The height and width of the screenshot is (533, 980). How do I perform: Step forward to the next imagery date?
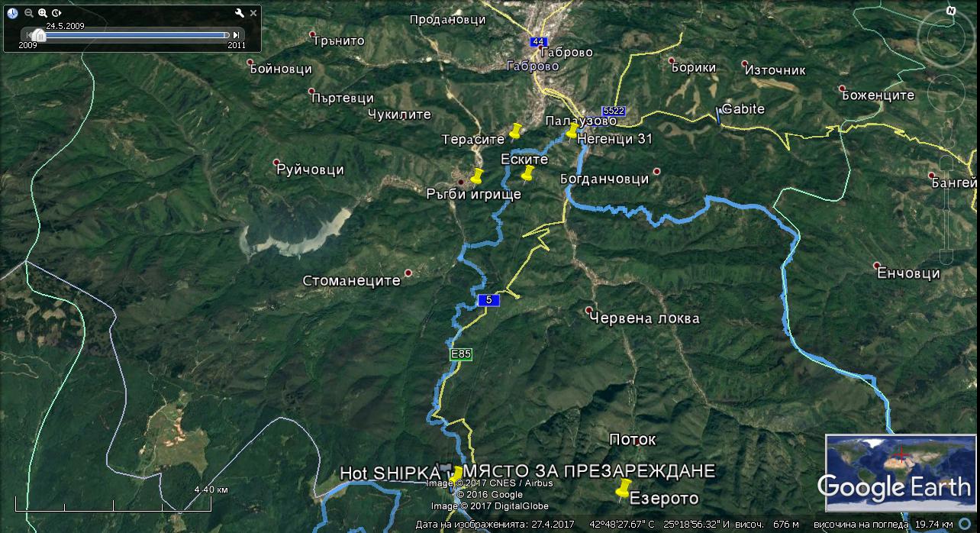[237, 34]
